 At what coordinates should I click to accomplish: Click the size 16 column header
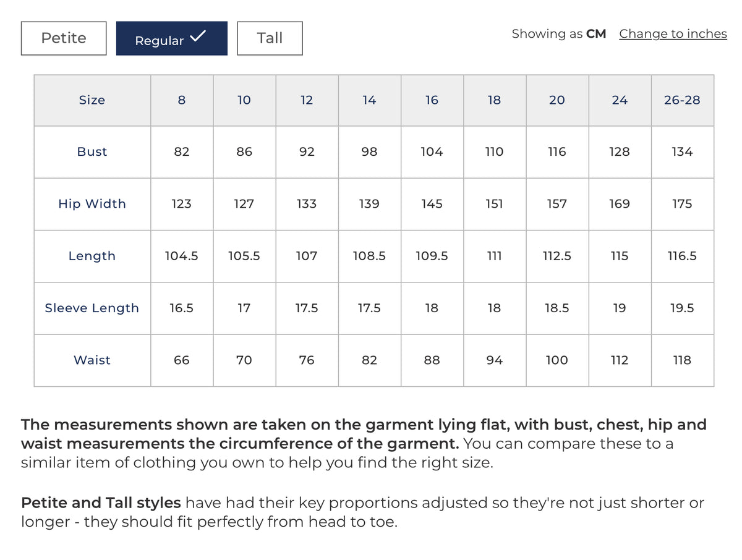point(432,101)
